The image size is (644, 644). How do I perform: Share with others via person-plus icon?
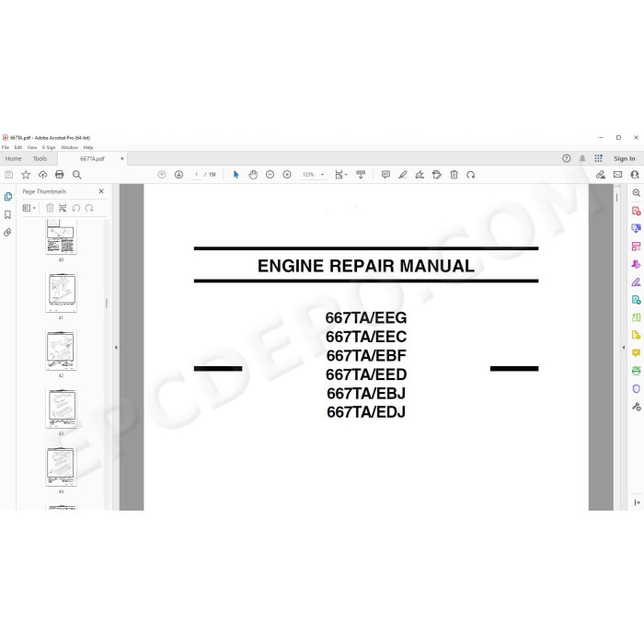coord(635,175)
